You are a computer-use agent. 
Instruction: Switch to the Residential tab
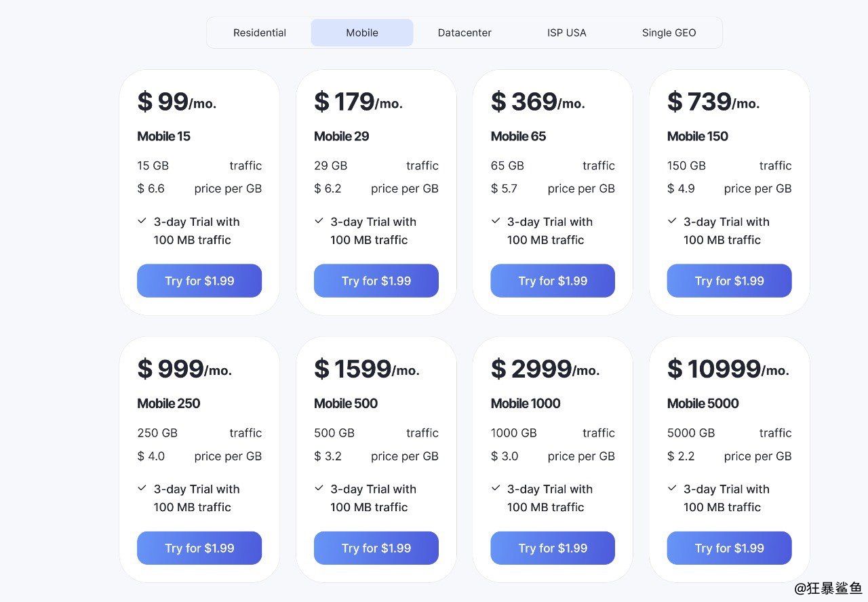tap(260, 33)
